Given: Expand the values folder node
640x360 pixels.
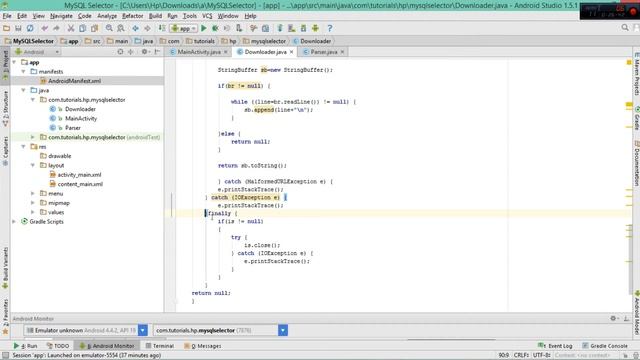Looking at the screenshot, I should click(x=33, y=212).
